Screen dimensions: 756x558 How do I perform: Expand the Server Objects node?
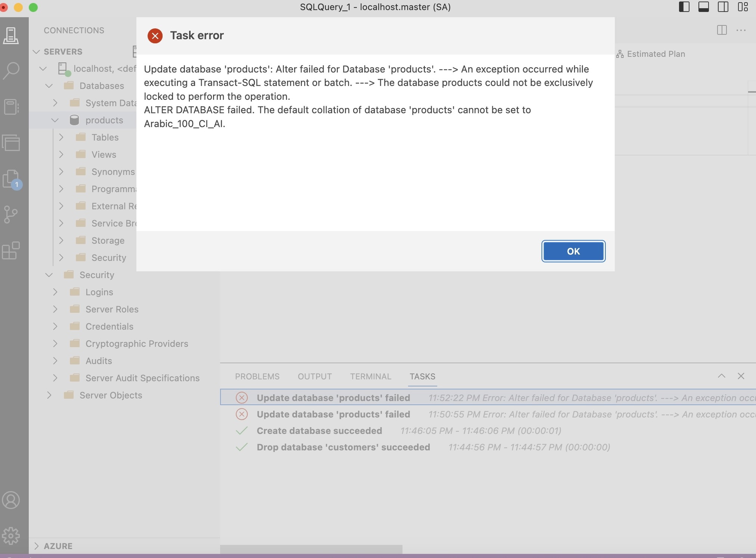49,395
